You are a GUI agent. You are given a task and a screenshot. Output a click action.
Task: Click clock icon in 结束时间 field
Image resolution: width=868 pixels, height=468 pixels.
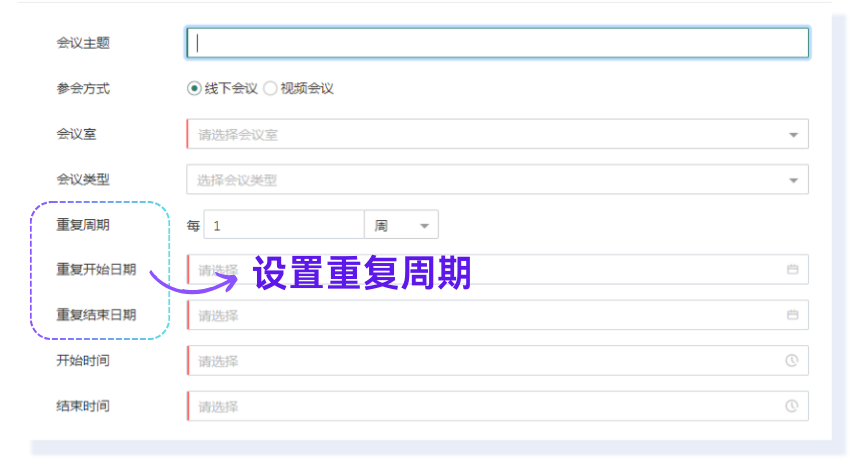coord(792,406)
